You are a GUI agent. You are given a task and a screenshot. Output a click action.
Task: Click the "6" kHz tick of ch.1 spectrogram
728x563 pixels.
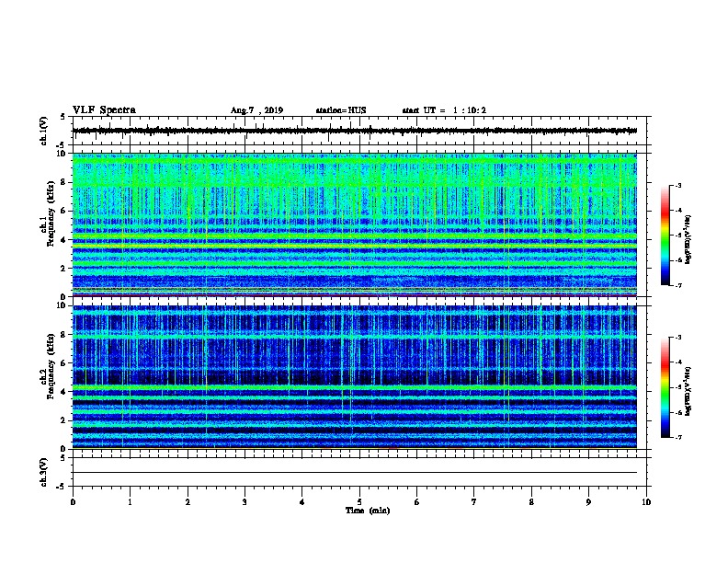click(64, 211)
